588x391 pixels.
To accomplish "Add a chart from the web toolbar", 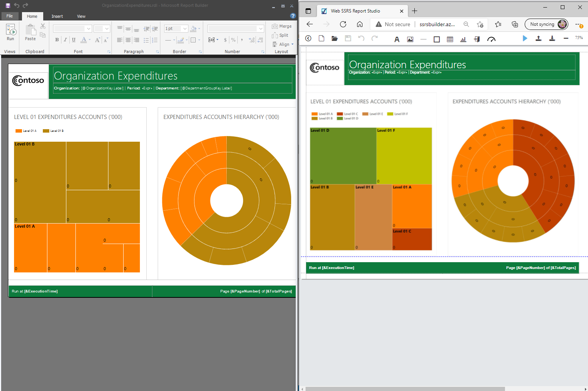I will (463, 39).
